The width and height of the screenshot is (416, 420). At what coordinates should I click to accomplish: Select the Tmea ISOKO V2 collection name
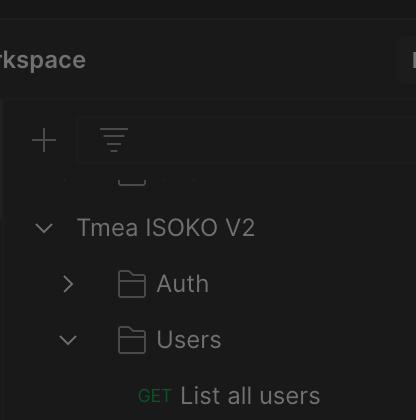click(x=166, y=228)
